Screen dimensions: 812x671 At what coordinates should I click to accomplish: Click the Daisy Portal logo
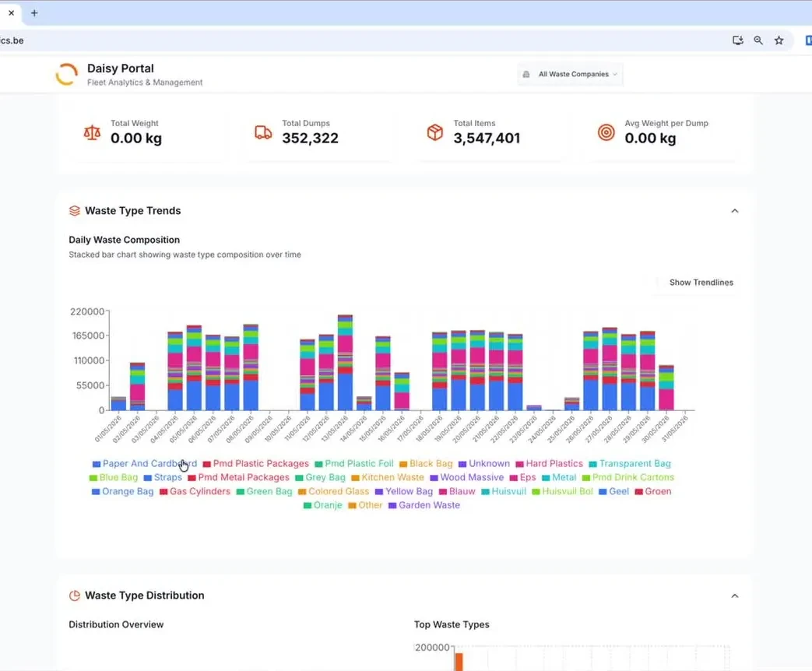coord(67,74)
